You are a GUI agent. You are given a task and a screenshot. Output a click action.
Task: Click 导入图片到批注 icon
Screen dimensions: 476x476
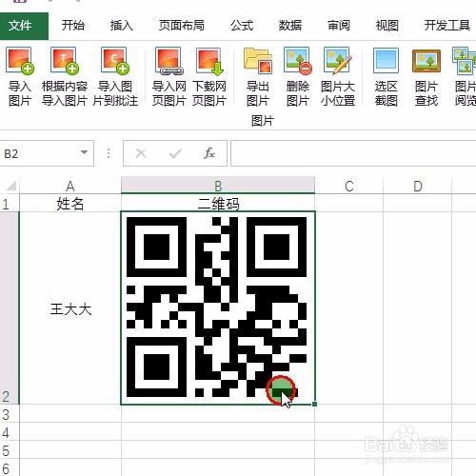pyautogui.click(x=115, y=61)
